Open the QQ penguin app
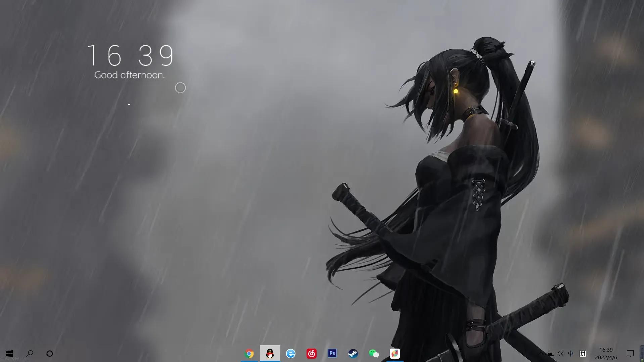Viewport: 644px width, 362px height. (x=270, y=354)
